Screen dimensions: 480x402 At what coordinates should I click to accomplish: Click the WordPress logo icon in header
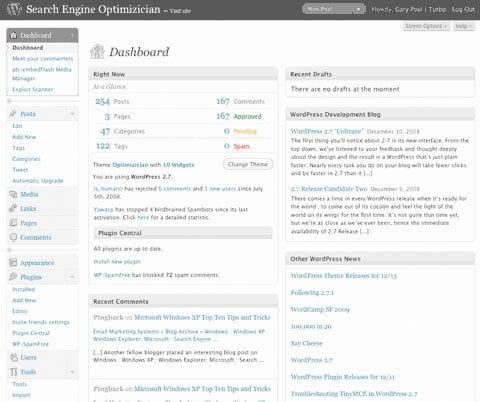(x=14, y=9)
